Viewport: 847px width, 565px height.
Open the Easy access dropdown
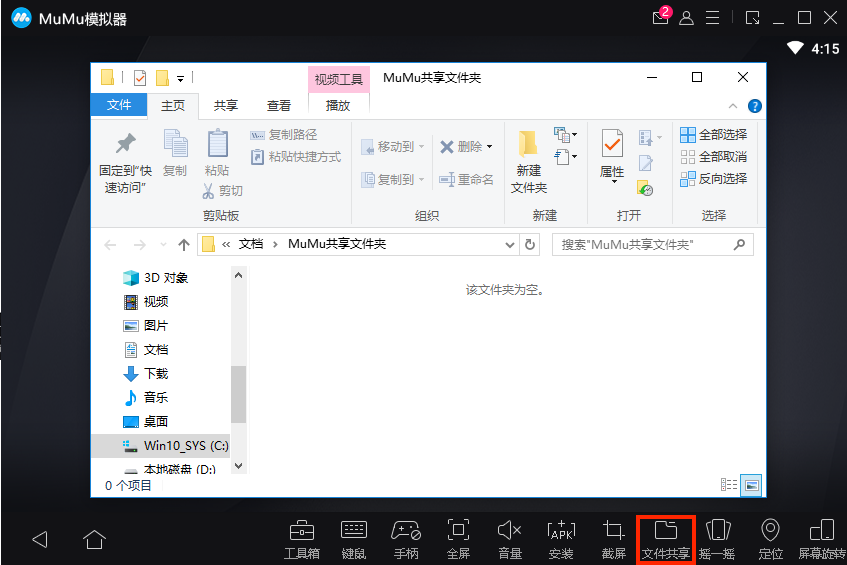pos(565,157)
